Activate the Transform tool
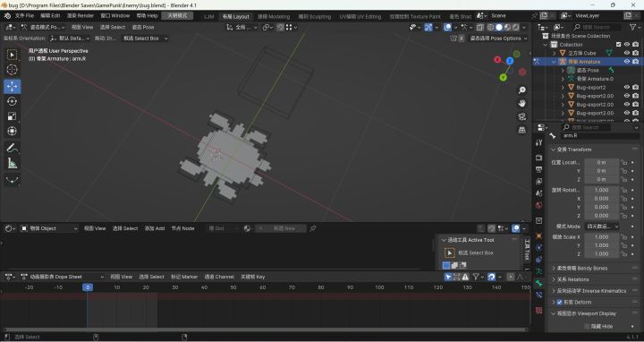Image resolution: width=644 pixels, height=342 pixels. pyautogui.click(x=13, y=131)
